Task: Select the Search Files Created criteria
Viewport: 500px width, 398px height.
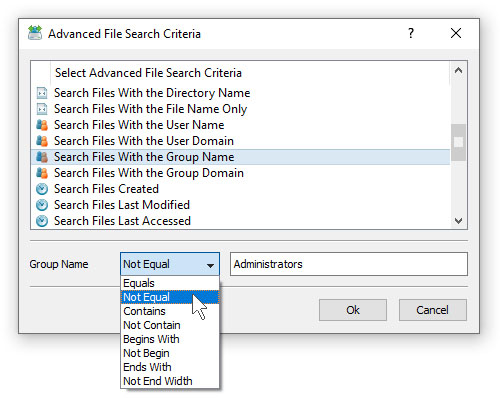Action: [240, 189]
